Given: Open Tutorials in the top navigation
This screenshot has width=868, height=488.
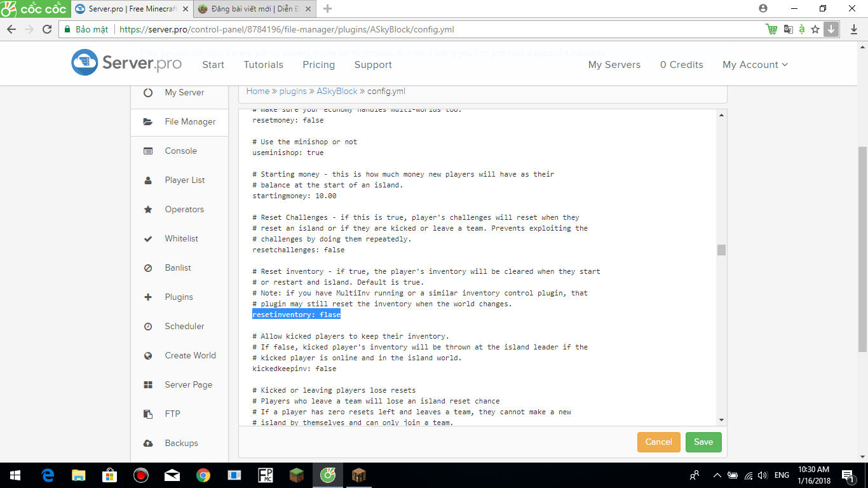Looking at the screenshot, I should tap(264, 65).
